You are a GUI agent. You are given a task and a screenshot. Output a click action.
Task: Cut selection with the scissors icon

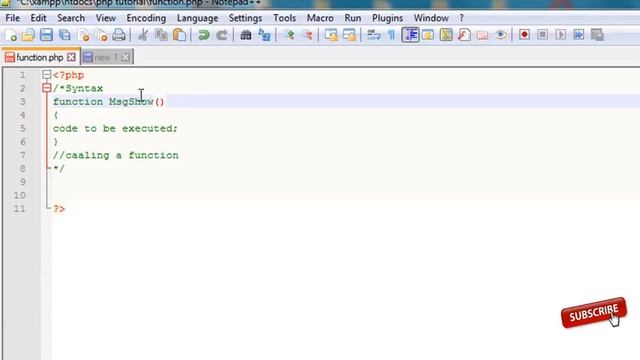point(143,35)
